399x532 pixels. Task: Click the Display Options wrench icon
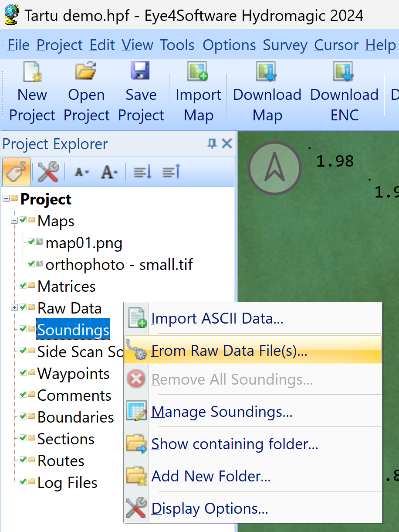click(137, 508)
